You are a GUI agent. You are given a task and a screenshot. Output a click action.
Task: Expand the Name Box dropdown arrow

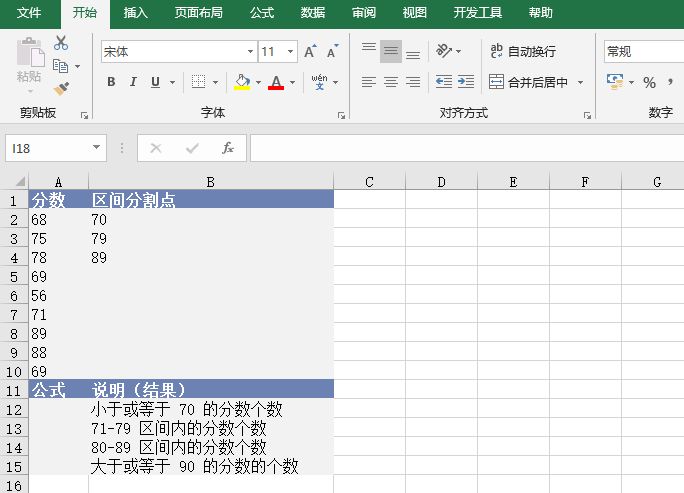(x=97, y=148)
